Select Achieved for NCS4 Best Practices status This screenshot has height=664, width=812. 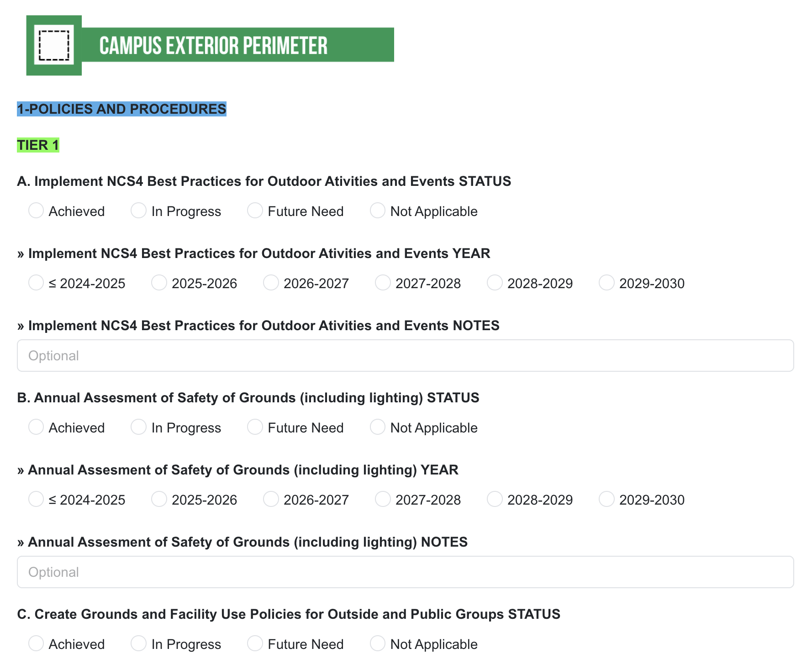tap(36, 211)
